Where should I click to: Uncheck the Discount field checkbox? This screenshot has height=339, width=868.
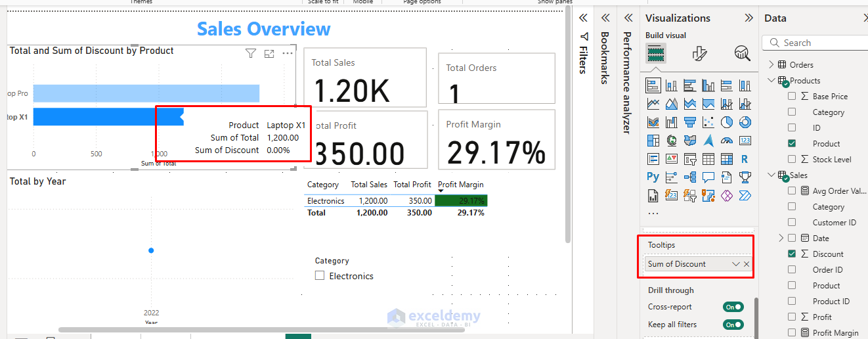pos(792,254)
